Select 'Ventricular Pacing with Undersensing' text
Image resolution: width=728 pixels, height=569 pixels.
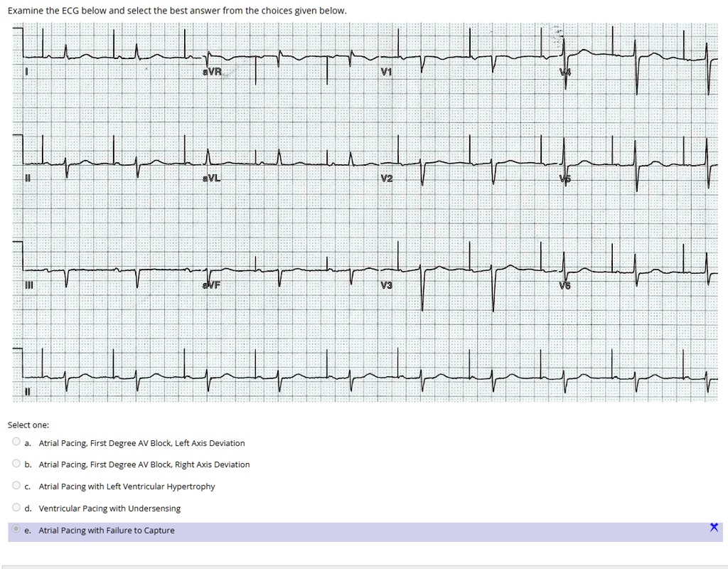pos(108,508)
